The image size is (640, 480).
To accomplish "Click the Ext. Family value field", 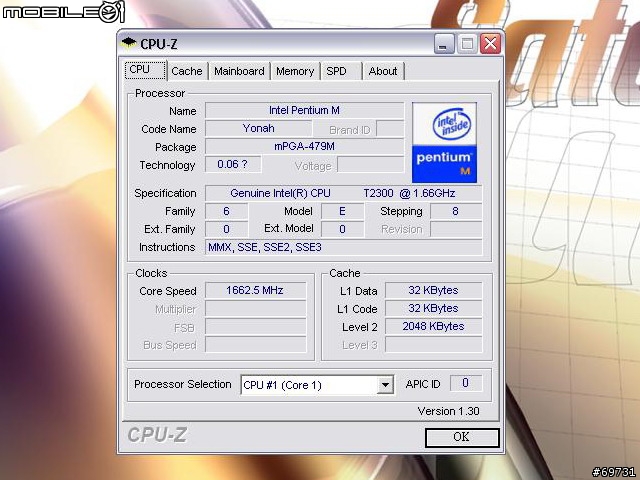I will [227, 229].
